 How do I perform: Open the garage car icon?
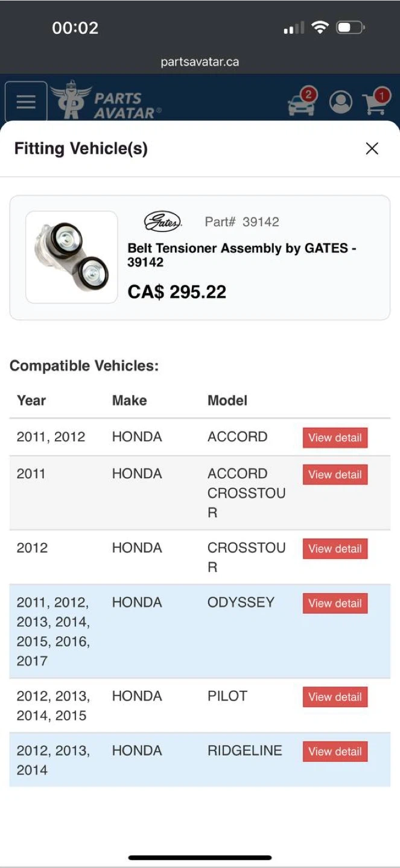(302, 103)
